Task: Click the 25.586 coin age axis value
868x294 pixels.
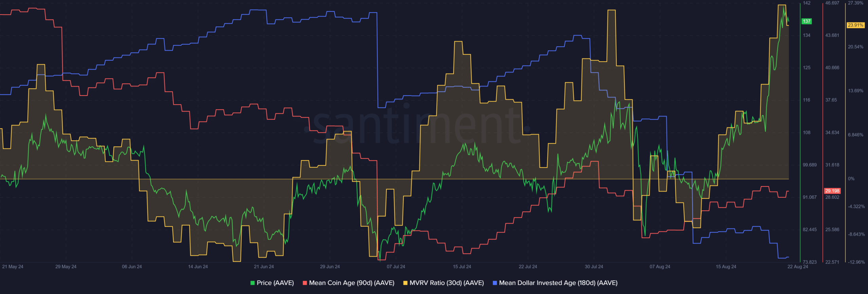Action: tap(832, 230)
